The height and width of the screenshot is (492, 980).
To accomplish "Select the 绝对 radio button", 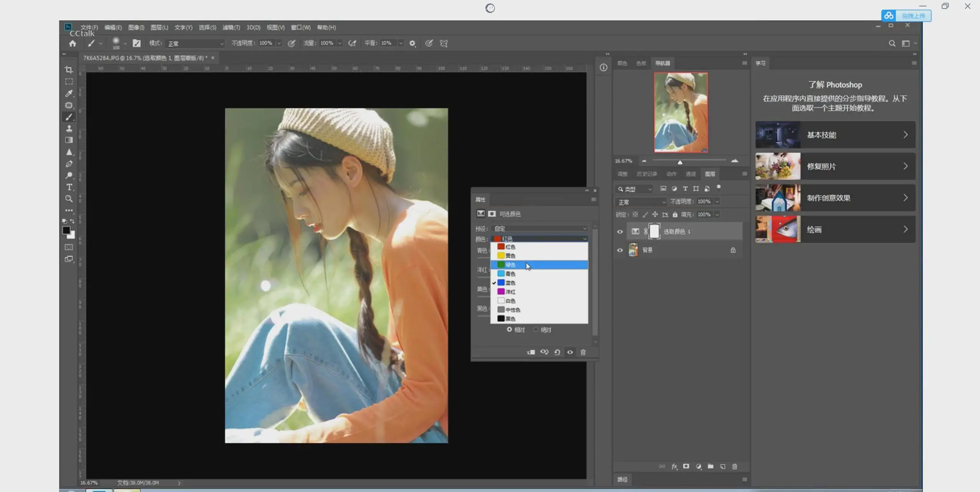I will coord(536,329).
